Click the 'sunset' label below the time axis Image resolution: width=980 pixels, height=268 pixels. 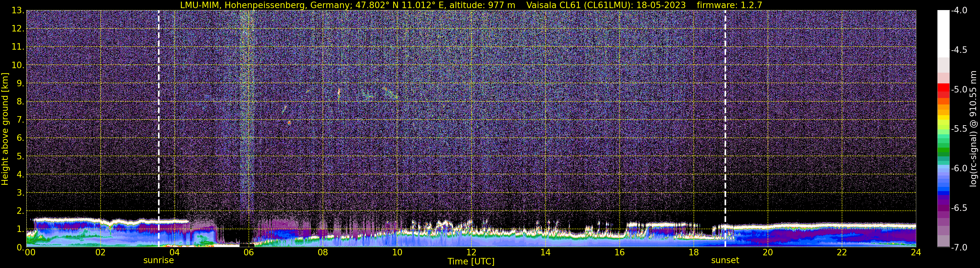(x=725, y=261)
